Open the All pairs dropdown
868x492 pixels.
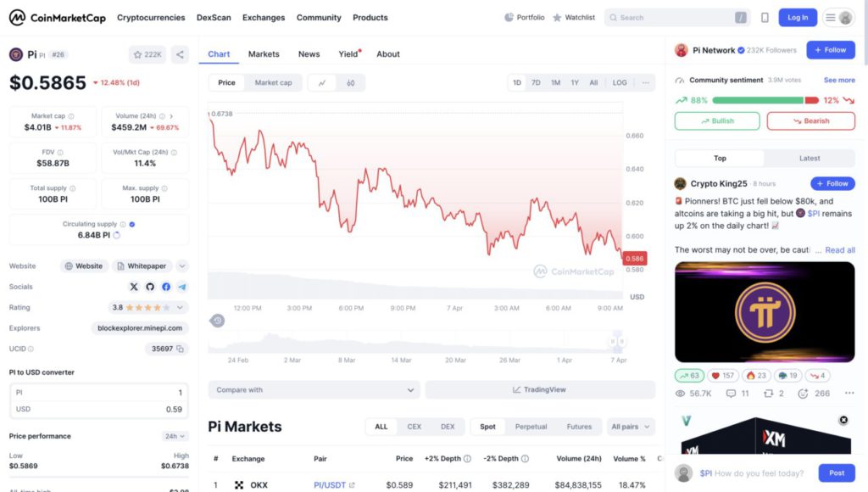click(631, 427)
